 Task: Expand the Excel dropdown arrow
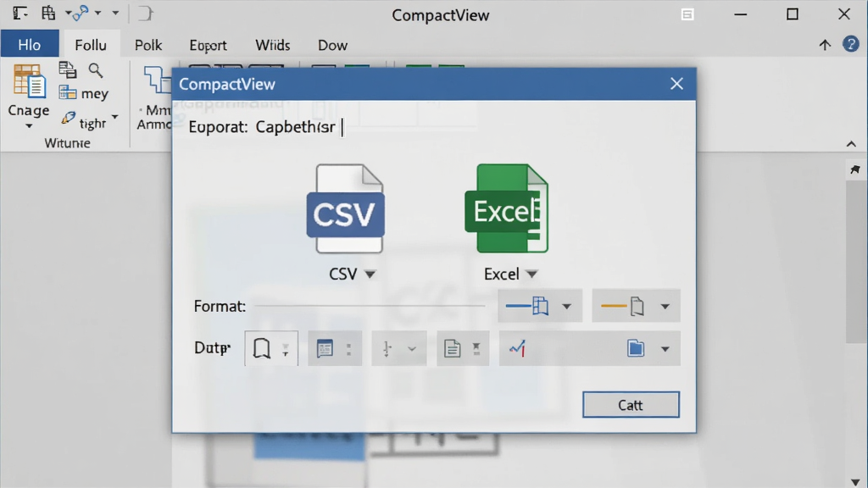tap(532, 274)
